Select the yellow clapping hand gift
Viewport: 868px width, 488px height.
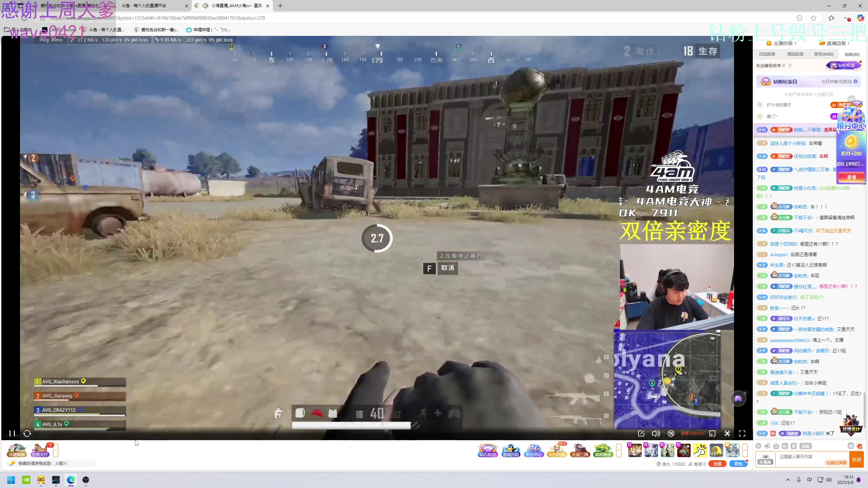coord(700,450)
